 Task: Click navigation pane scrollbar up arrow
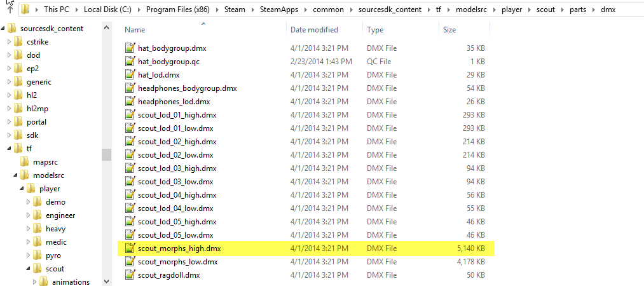(x=106, y=29)
